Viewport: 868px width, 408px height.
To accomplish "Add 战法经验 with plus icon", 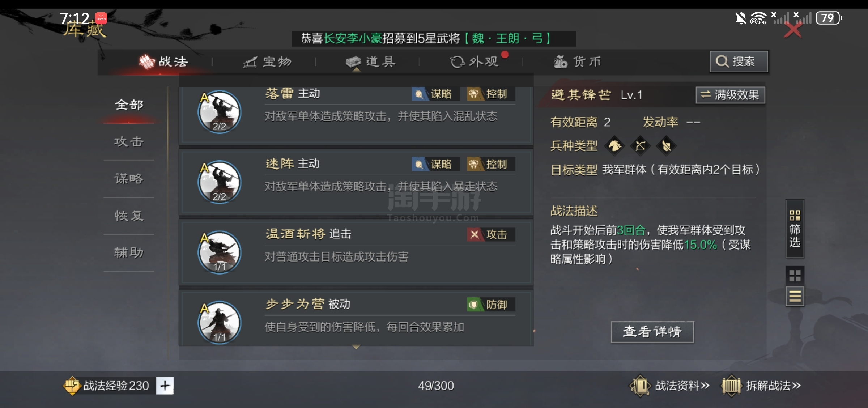I will click(x=165, y=386).
